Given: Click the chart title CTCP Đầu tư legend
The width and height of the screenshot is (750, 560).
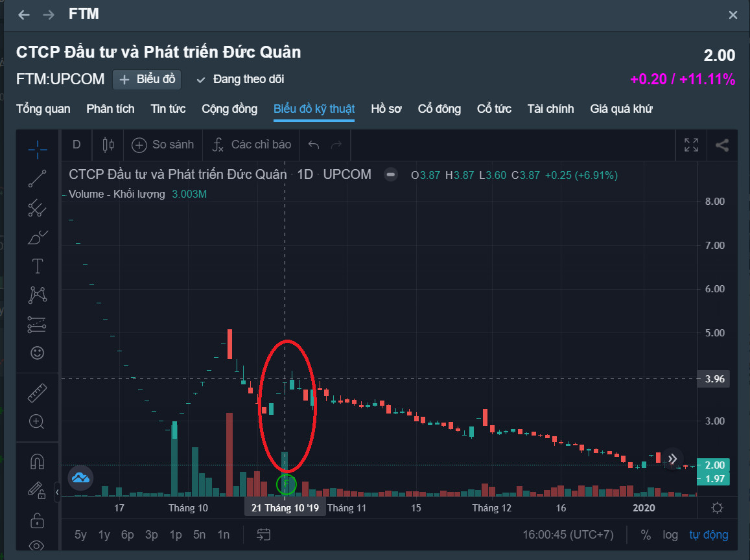Looking at the screenshot, I should point(178,174).
